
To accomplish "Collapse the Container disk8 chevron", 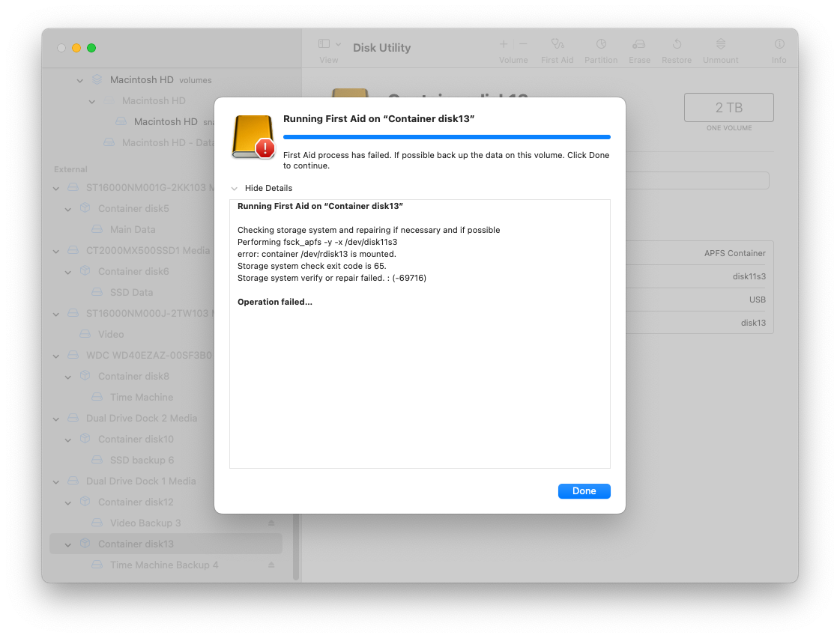I will click(x=68, y=377).
